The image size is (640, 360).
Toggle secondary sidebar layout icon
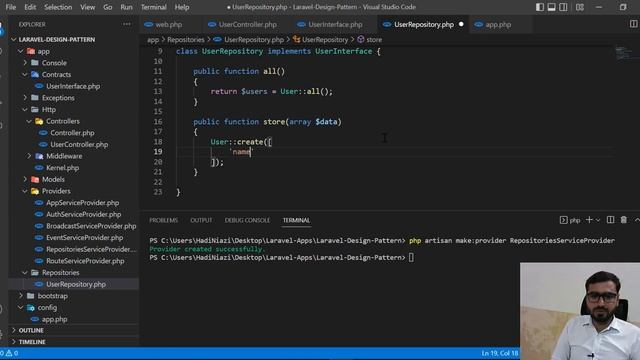tap(563, 7)
